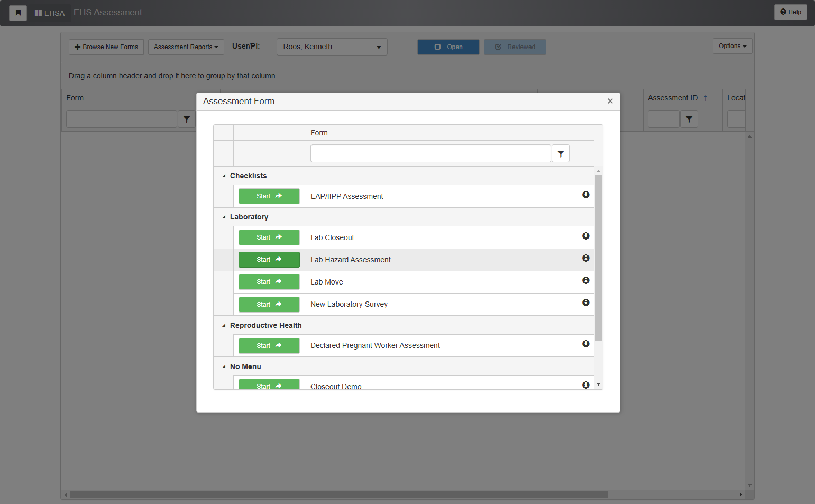Click the background grid Form filter input
Viewport: 815px width, 504px height.
tap(122, 120)
